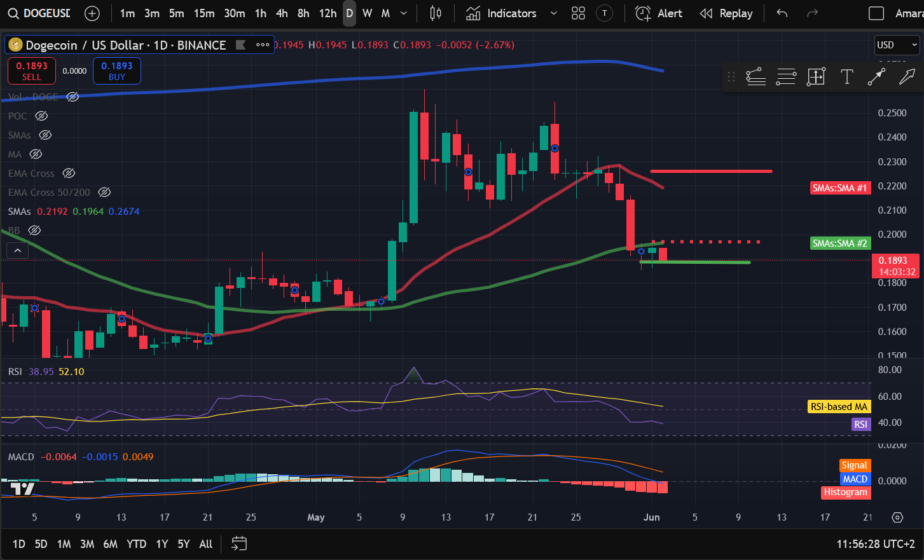
Task: Select the 12h timeframe
Action: point(328,13)
